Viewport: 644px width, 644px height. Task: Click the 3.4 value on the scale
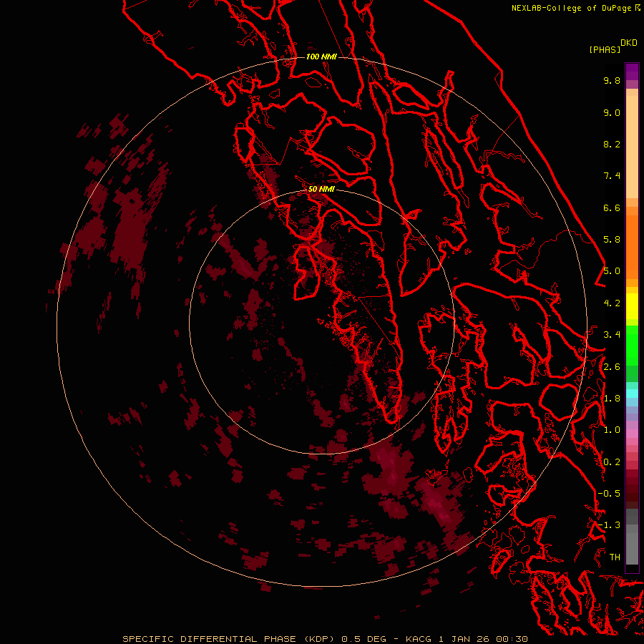[x=612, y=335]
